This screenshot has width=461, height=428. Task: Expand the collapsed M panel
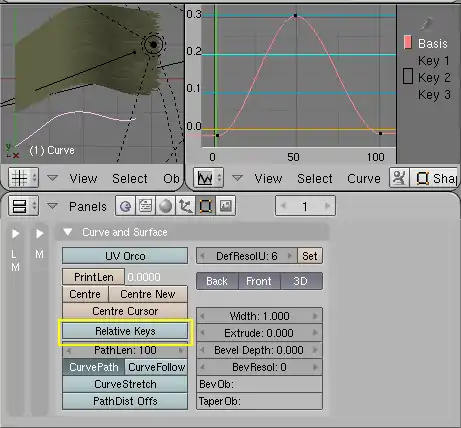pyautogui.click(x=40, y=234)
